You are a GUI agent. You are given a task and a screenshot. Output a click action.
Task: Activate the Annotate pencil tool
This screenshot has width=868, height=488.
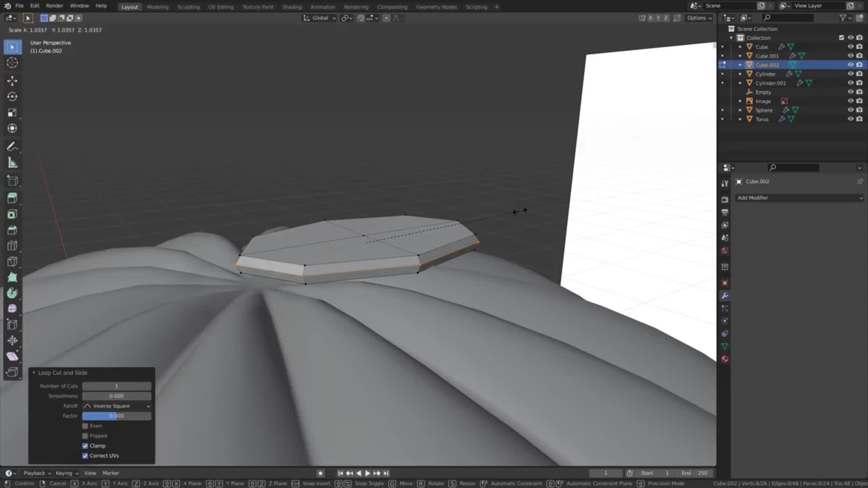12,147
